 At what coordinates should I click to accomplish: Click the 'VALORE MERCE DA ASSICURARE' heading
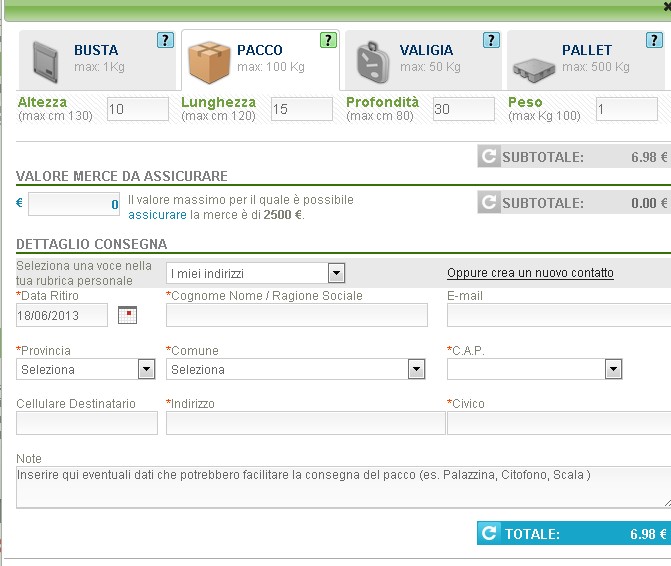(122, 176)
